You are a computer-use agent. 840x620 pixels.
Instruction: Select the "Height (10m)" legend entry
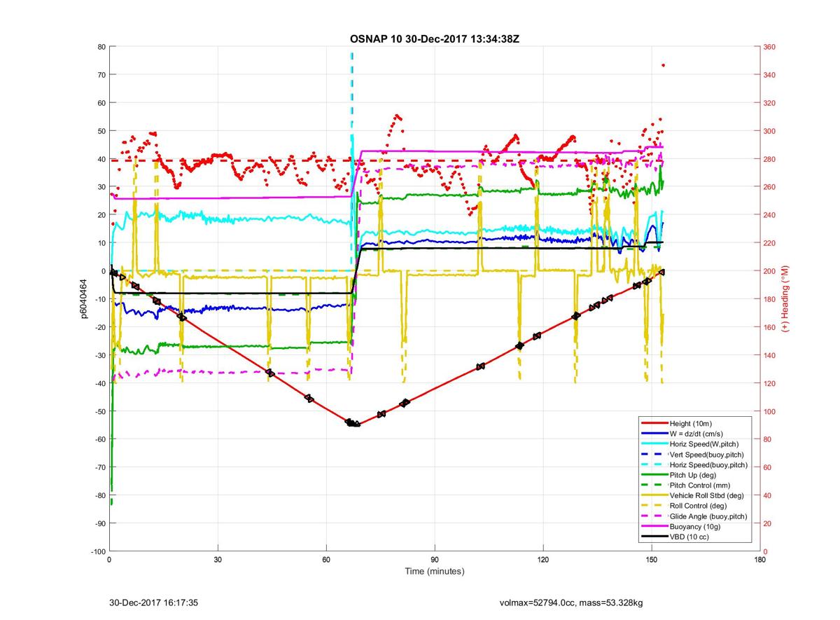[690, 423]
